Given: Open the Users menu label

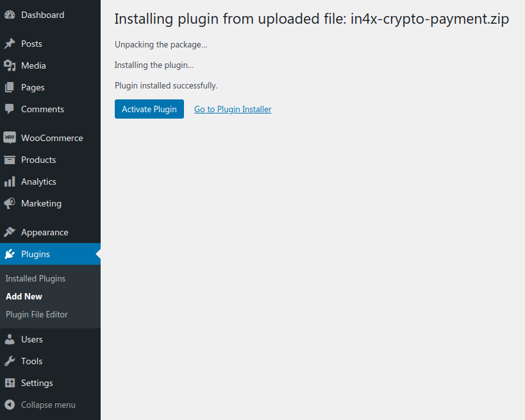Looking at the screenshot, I should [32, 339].
